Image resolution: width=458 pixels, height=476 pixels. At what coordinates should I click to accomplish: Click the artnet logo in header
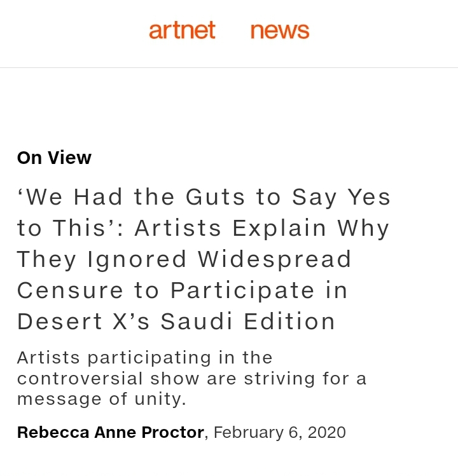click(182, 31)
